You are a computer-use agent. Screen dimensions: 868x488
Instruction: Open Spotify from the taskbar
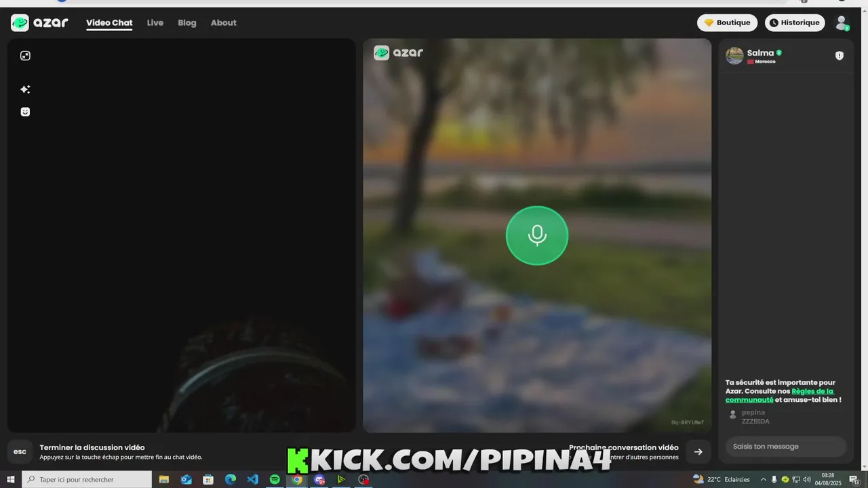[x=275, y=479]
